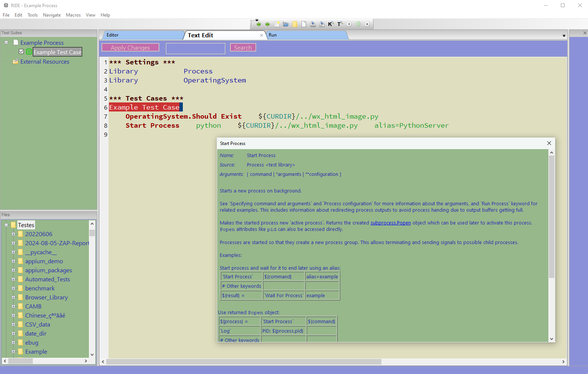Image resolution: width=588 pixels, height=374 pixels.
Task: Expand the appium_packages folder
Action: 13,270
